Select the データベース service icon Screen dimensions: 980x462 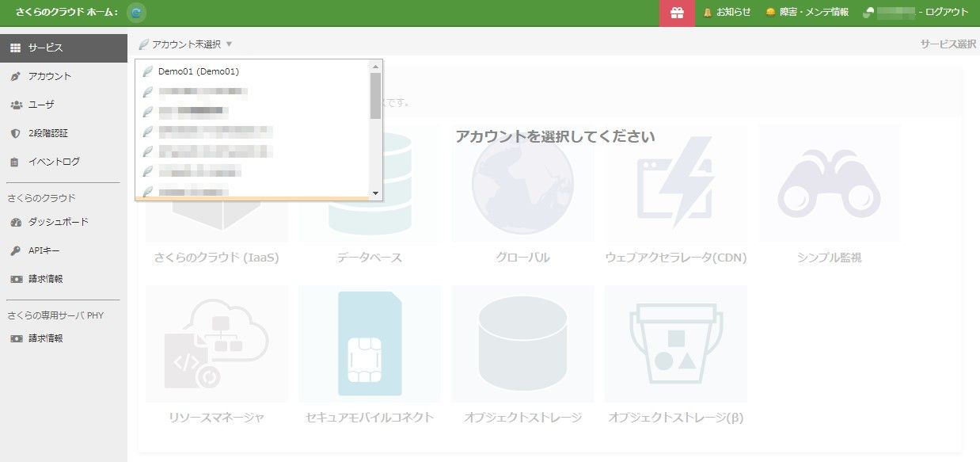(369, 182)
